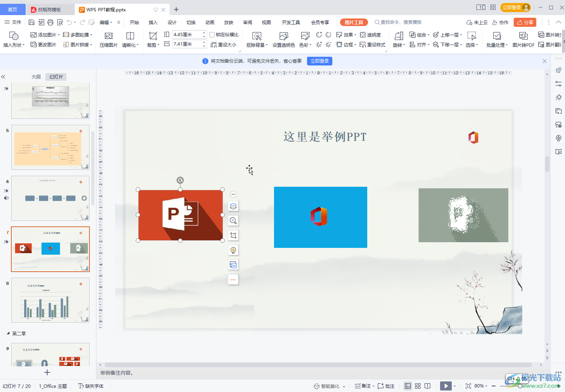The width and height of the screenshot is (565, 392).
Task: Expand Align (对齐) dropdown
Action: (429, 45)
